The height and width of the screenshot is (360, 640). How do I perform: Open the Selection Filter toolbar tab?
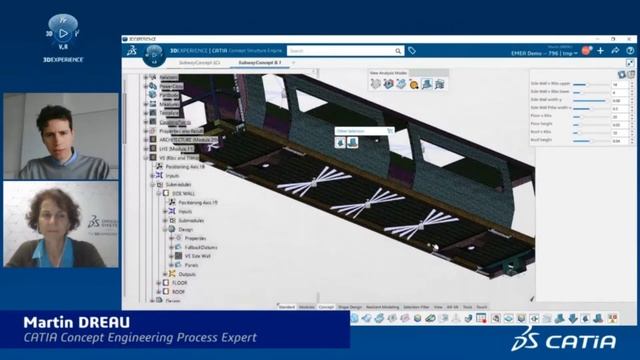[416, 307]
